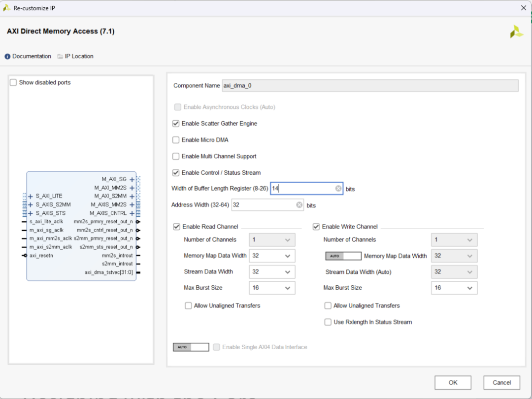
Task: Toggle the Single AXI4 Data Interface AUTO switch
Action: pos(191,347)
